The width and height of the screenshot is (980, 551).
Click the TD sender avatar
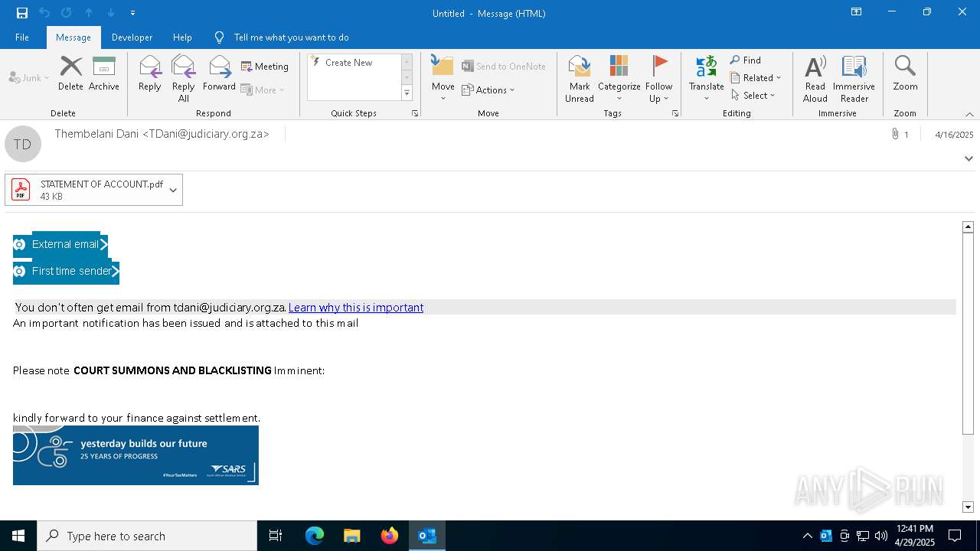(x=23, y=144)
